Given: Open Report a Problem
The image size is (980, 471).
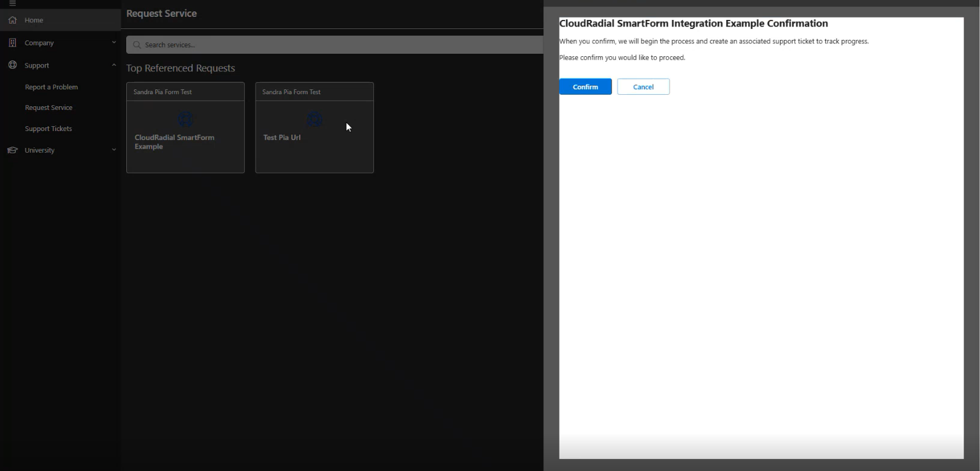Looking at the screenshot, I should pos(51,87).
